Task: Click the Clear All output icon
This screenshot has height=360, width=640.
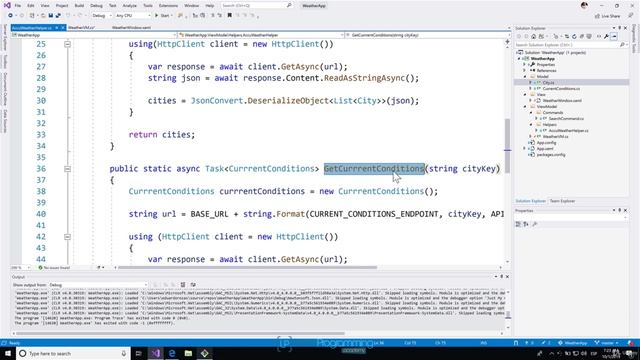Action: (183, 285)
